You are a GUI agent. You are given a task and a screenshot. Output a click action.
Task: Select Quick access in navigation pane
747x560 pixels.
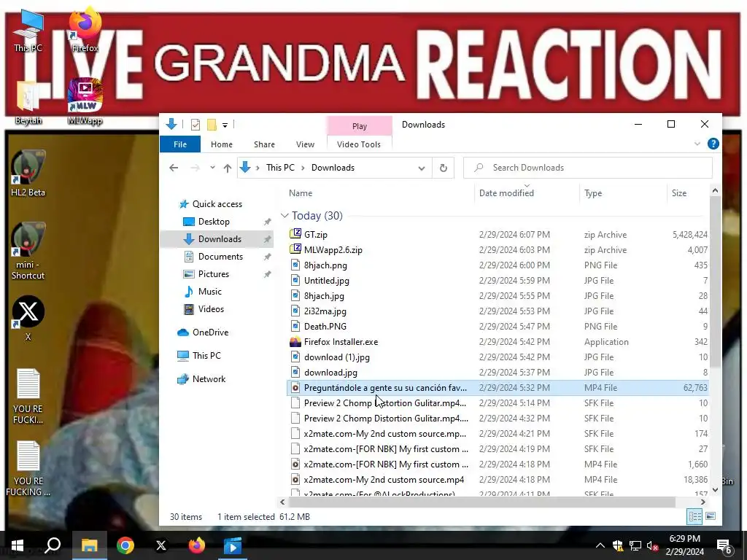[x=217, y=204]
